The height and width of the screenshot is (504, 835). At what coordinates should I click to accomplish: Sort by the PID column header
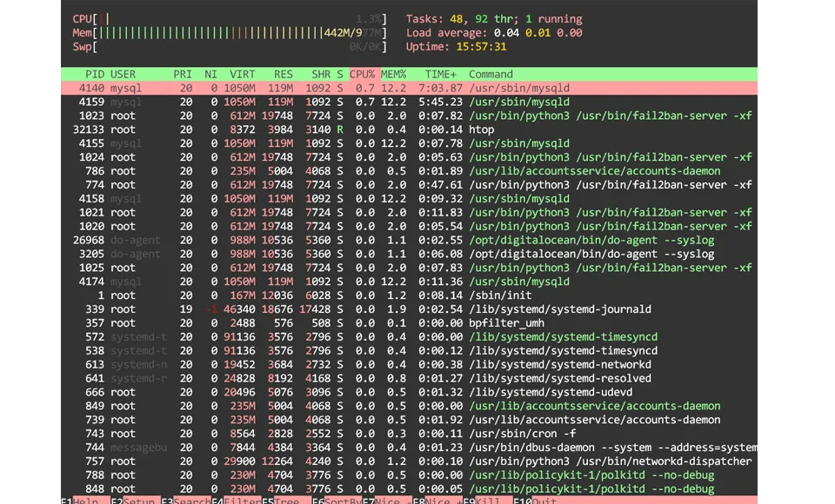94,74
